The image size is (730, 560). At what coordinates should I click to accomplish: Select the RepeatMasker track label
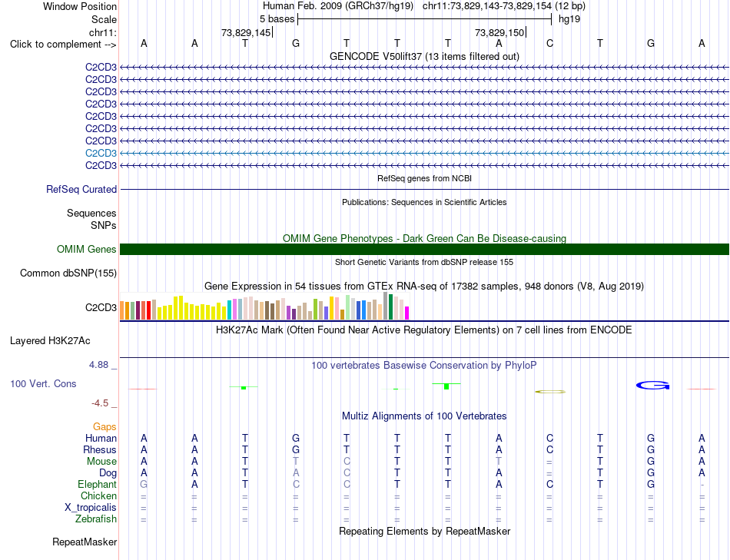(x=85, y=542)
